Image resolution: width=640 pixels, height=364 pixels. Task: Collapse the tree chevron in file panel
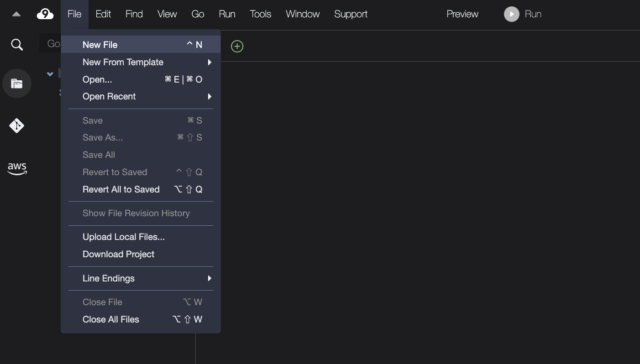coord(50,74)
